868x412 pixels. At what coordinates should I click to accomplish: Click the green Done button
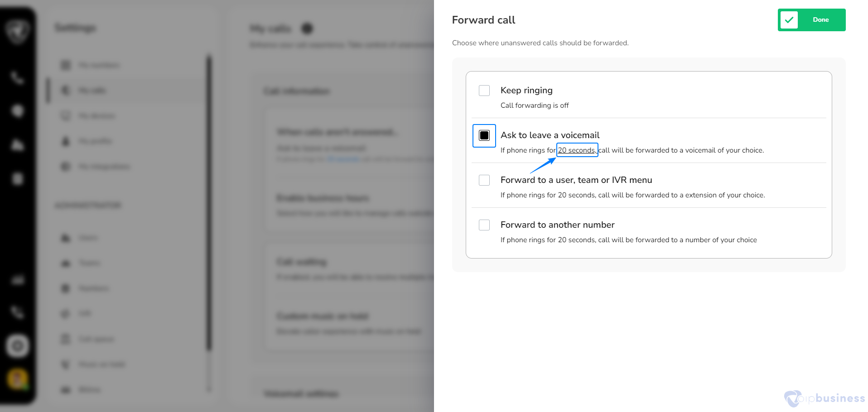coord(811,20)
